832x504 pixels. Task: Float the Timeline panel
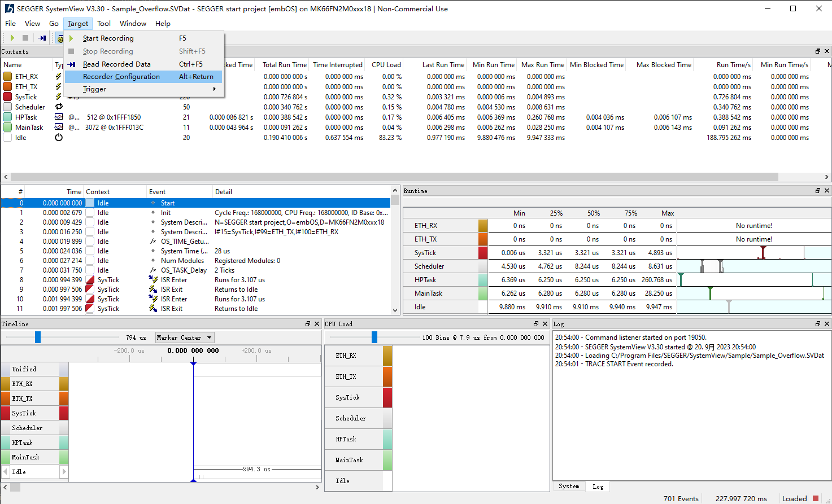point(308,324)
